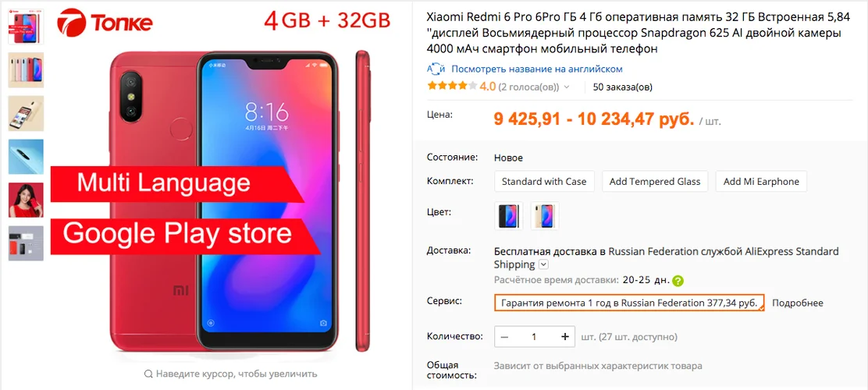Expand the ratings dropdown next to votes
868x390 pixels.
[566, 87]
